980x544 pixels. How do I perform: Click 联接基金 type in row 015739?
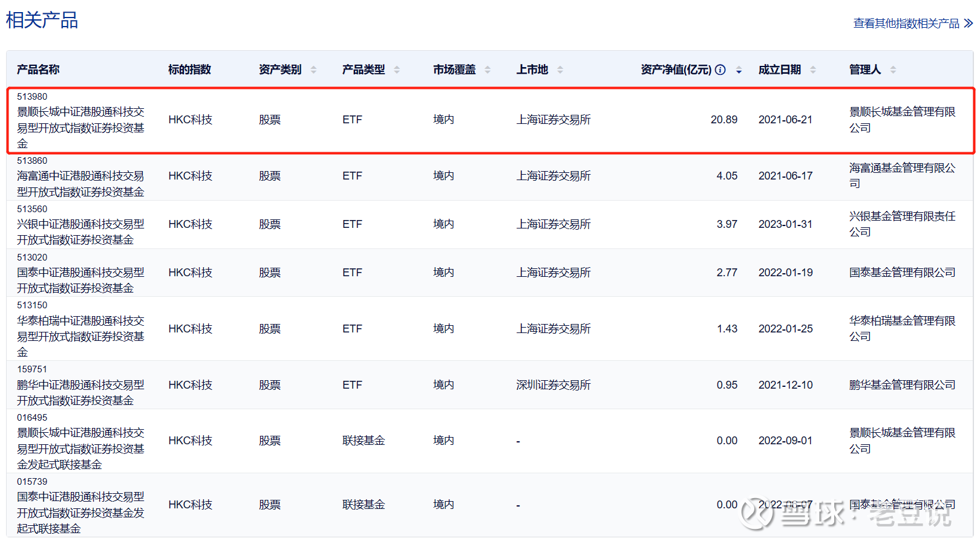(x=364, y=505)
